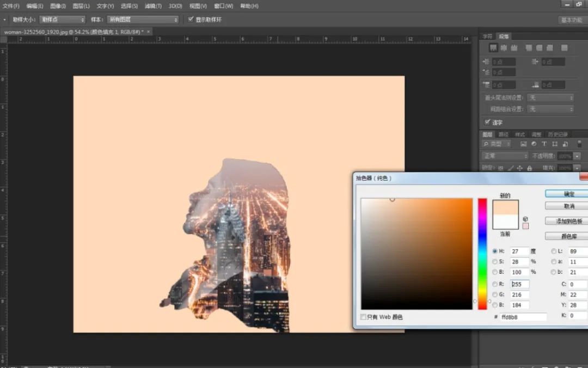Click the 取消 button in color picker
The width and height of the screenshot is (588, 368).
click(x=567, y=206)
